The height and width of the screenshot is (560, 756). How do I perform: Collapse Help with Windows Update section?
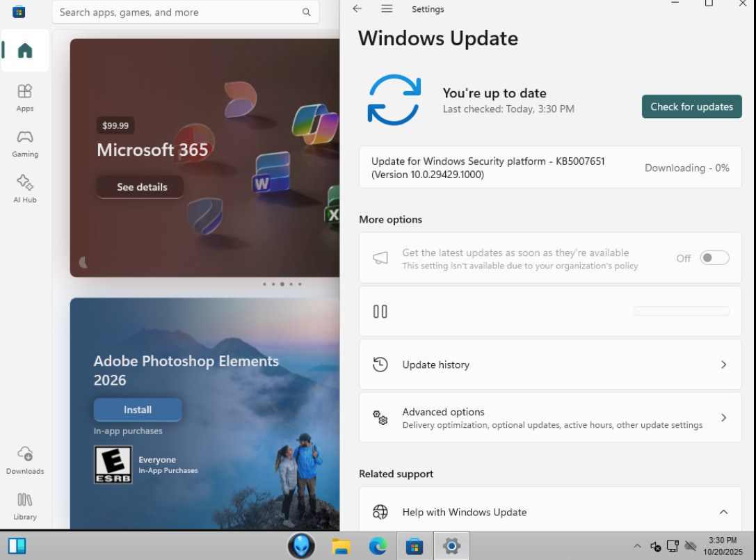click(x=723, y=512)
